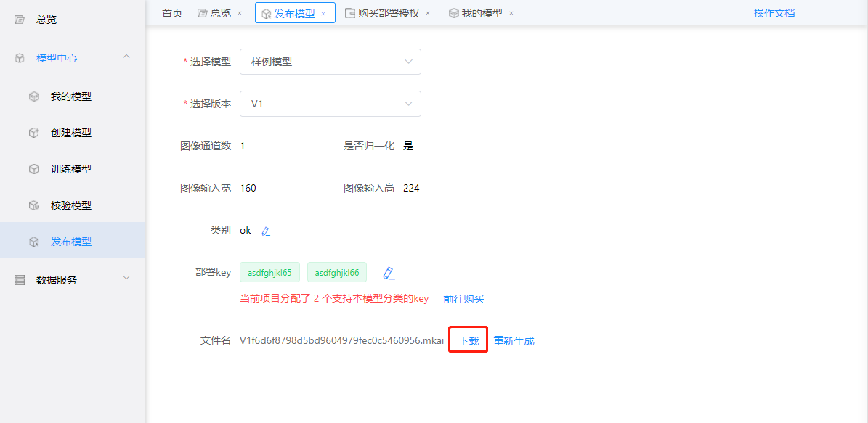Click the 数据服务 sidebar label
The width and height of the screenshot is (868, 423).
[x=57, y=280]
